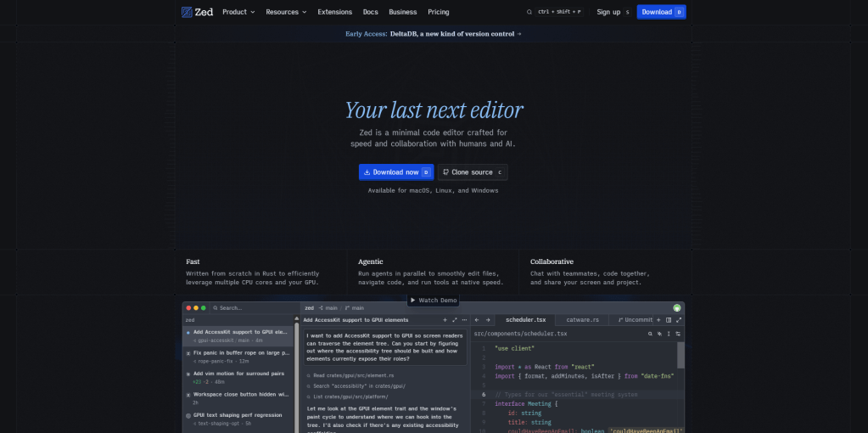The width and height of the screenshot is (868, 433).
Task: Click 'interface Meeting {' code line
Action: (x=526, y=404)
